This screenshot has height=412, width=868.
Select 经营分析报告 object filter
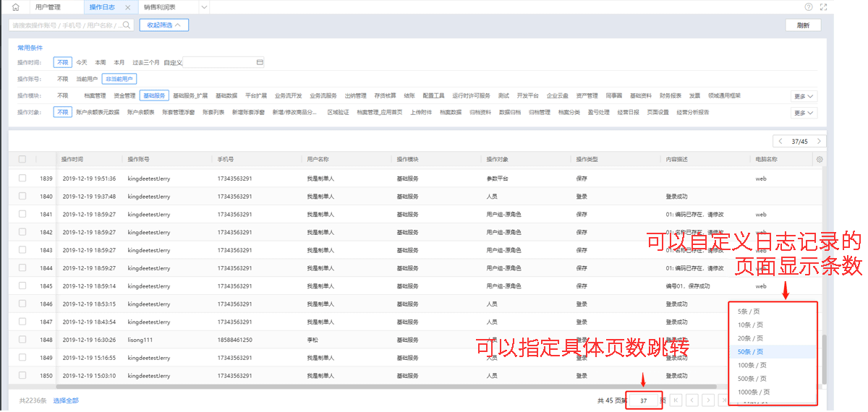click(x=693, y=112)
